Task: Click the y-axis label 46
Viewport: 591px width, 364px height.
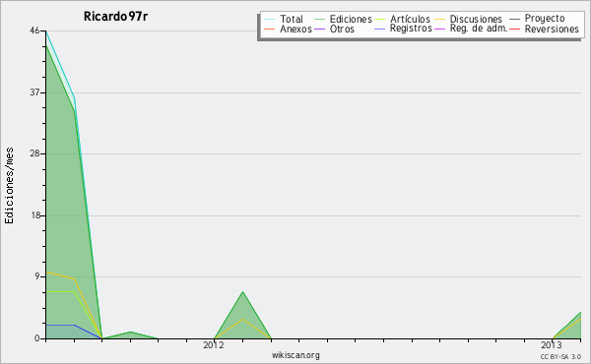Action: [34, 30]
